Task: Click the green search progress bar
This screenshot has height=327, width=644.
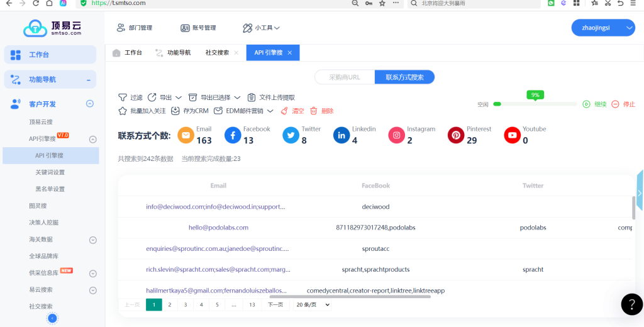Action: point(535,104)
